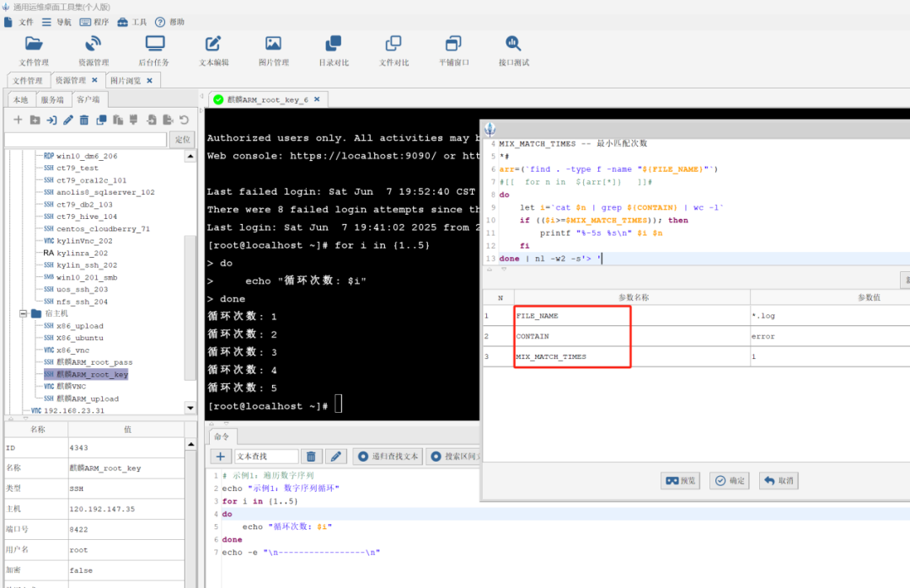This screenshot has width=910, height=588.
Task: Click the plus button in the command panel
Action: click(221, 457)
